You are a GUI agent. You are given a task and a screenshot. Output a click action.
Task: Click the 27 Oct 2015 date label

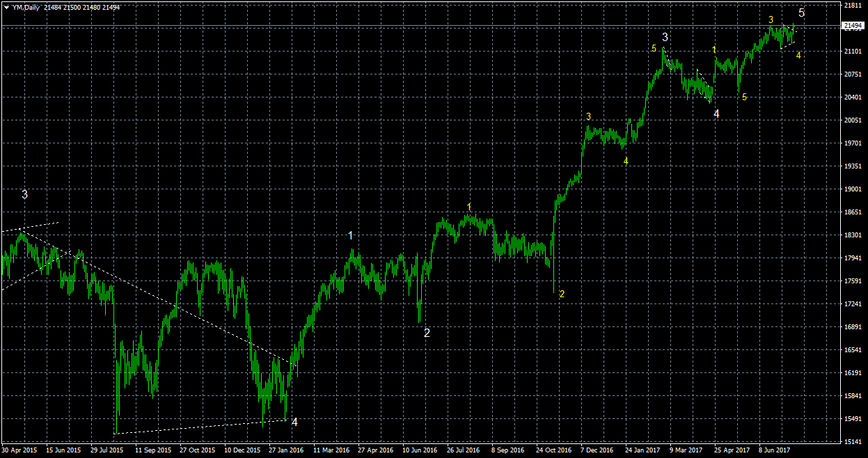[x=198, y=451]
